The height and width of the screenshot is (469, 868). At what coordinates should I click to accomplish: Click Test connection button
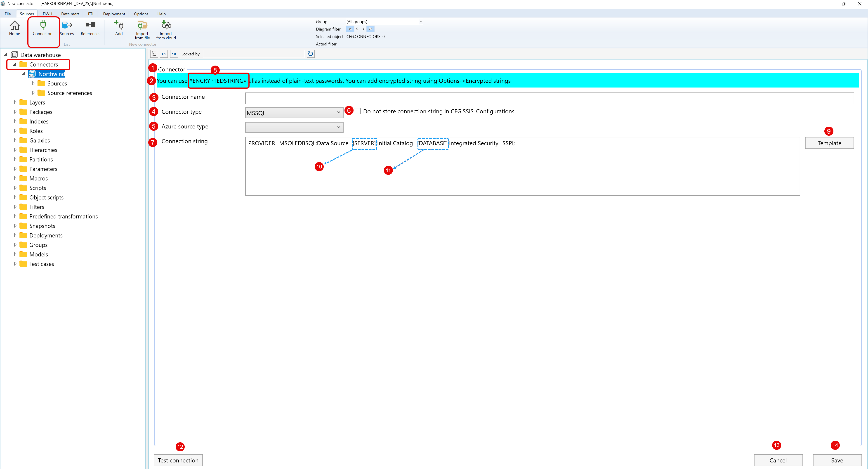pos(178,460)
